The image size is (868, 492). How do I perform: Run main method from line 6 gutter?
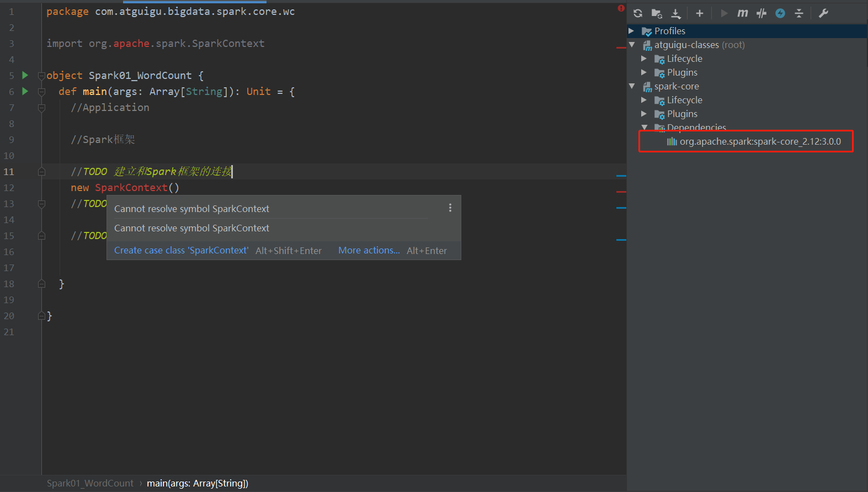click(x=25, y=91)
